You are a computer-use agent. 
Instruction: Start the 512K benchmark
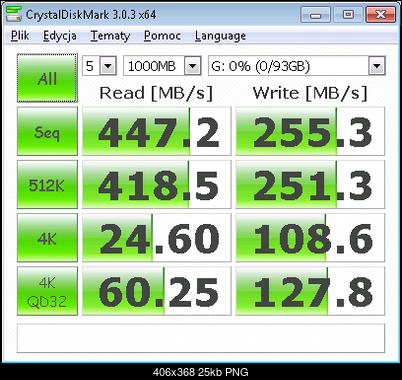coord(47,184)
